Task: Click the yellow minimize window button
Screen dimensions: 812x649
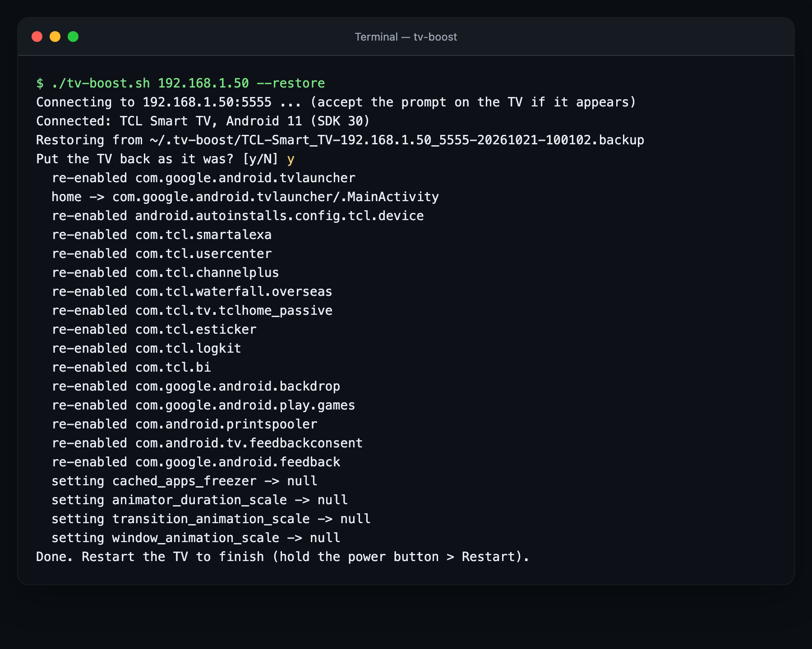Action: 55,37
